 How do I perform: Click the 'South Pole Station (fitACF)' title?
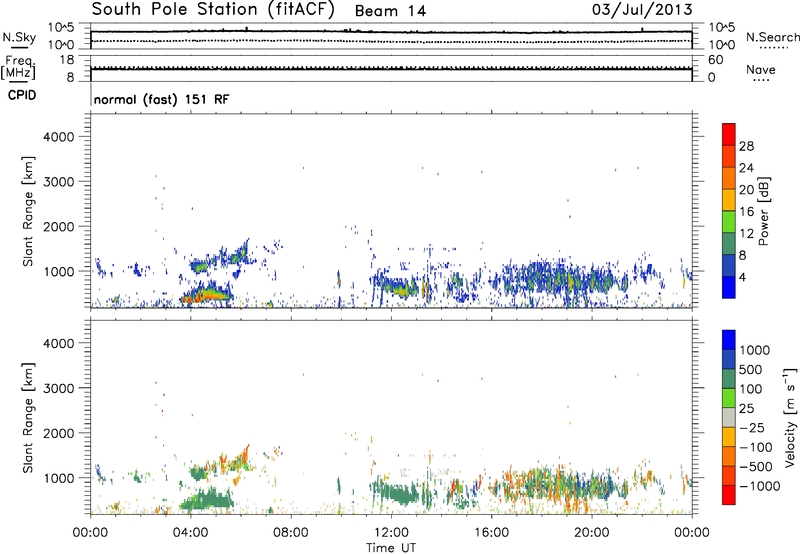point(213,10)
